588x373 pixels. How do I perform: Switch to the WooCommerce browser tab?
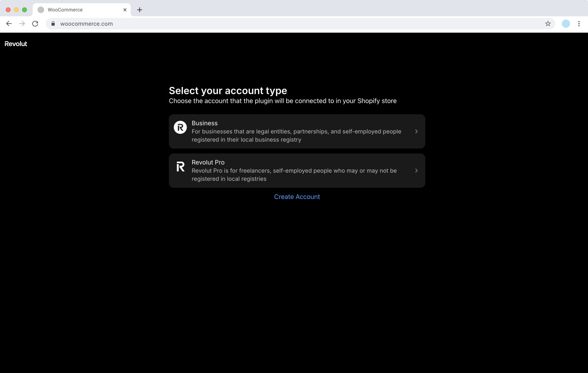pos(82,10)
